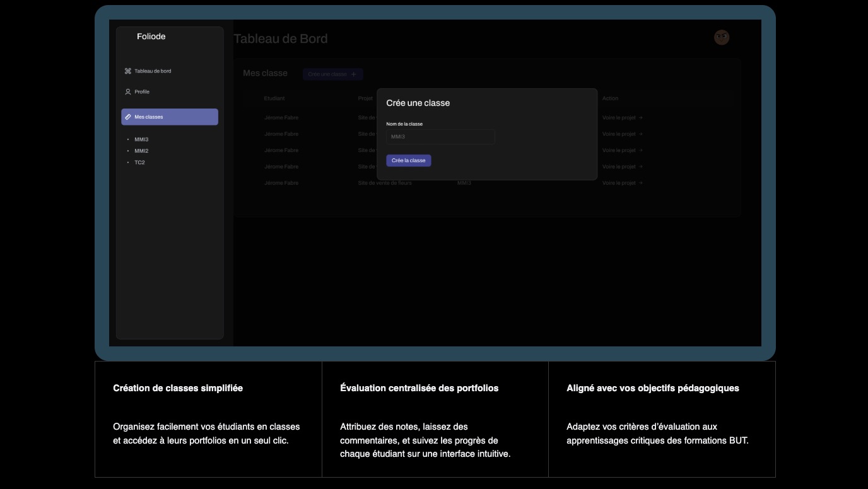
Task: Click the arrow icon beside the first Voire le projet
Action: click(641, 117)
